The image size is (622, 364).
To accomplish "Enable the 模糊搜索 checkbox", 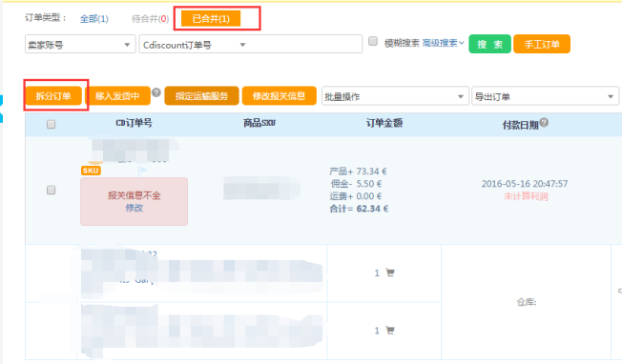I will [x=373, y=41].
